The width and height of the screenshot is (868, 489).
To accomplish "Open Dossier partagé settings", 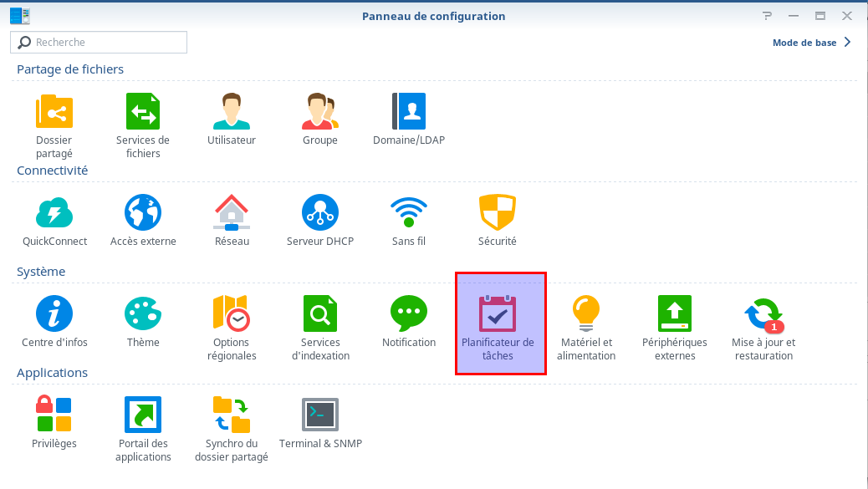I will (54, 111).
